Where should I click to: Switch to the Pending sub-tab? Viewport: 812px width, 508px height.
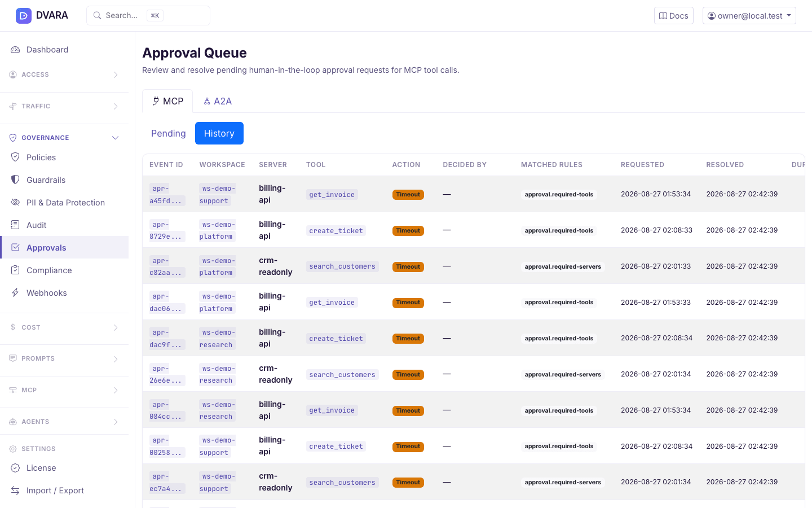(168, 133)
